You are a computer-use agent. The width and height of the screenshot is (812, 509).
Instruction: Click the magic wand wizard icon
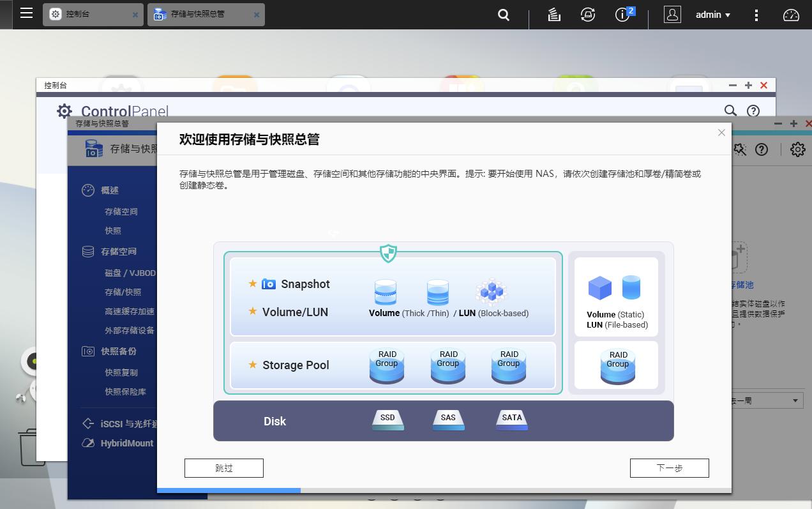tap(739, 149)
